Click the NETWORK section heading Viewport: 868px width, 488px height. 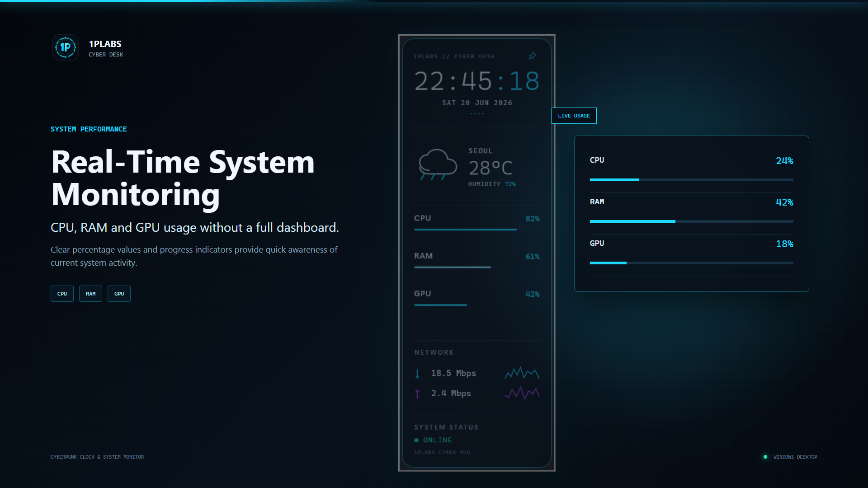(x=434, y=352)
